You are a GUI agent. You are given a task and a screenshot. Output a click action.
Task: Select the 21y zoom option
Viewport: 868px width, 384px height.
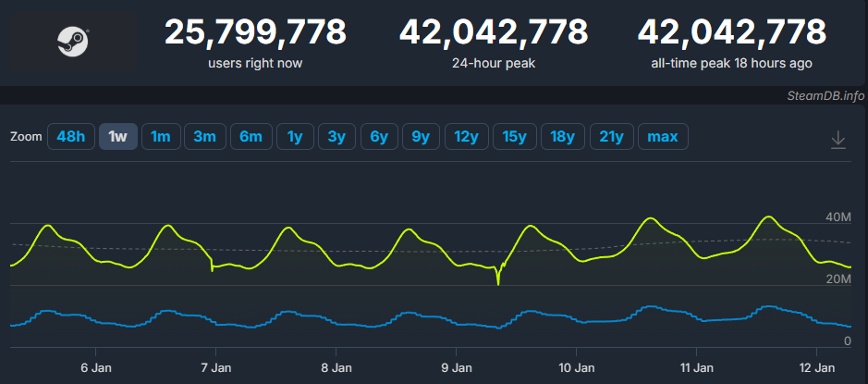click(610, 137)
